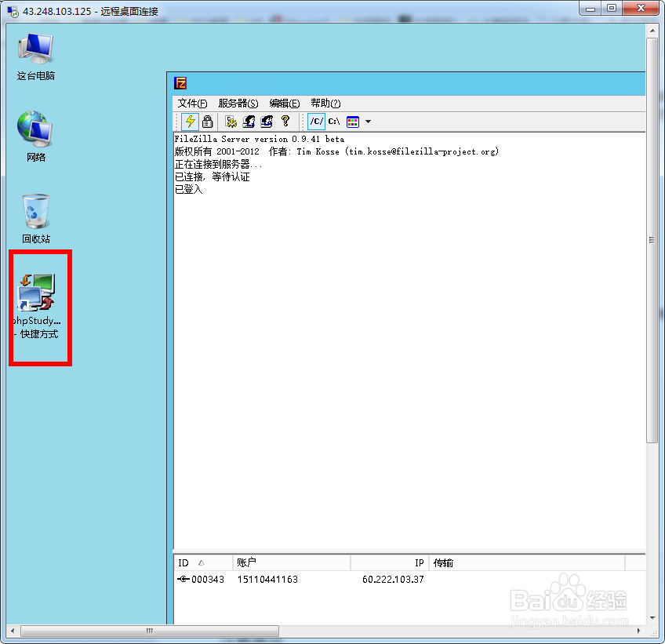Open the Groups configuration icon
The height and width of the screenshot is (644, 665).
point(267,122)
